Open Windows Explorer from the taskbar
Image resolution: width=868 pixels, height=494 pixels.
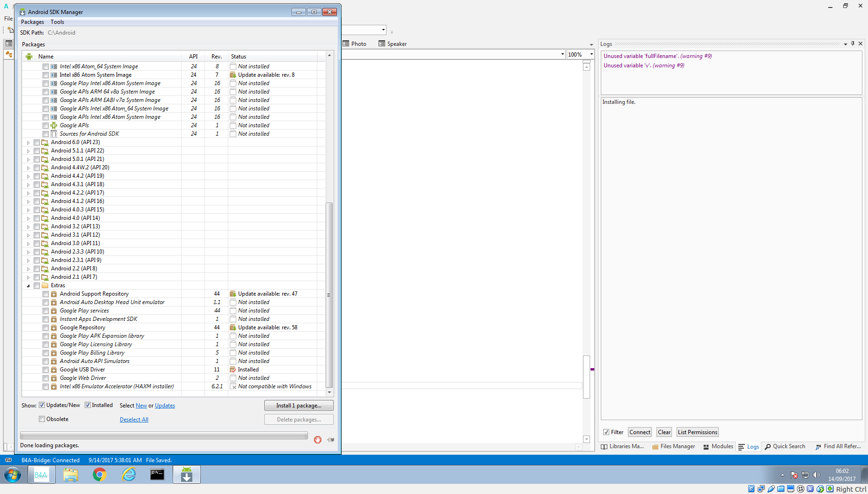tap(71, 475)
